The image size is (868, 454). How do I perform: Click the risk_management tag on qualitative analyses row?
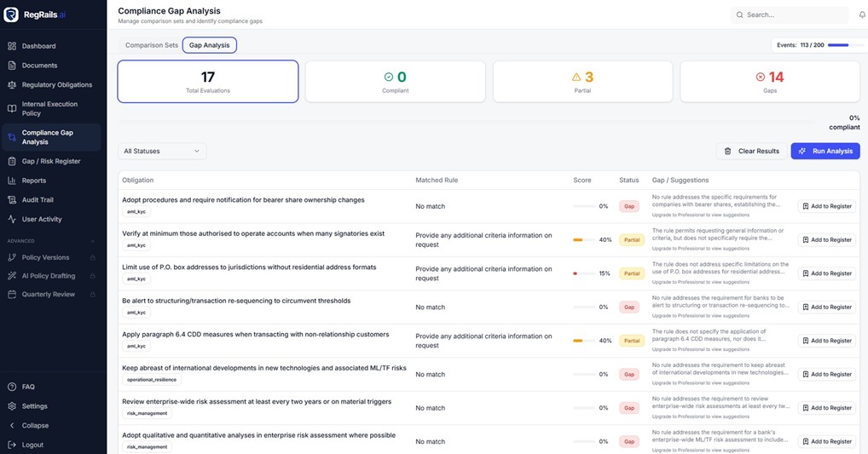(147, 447)
